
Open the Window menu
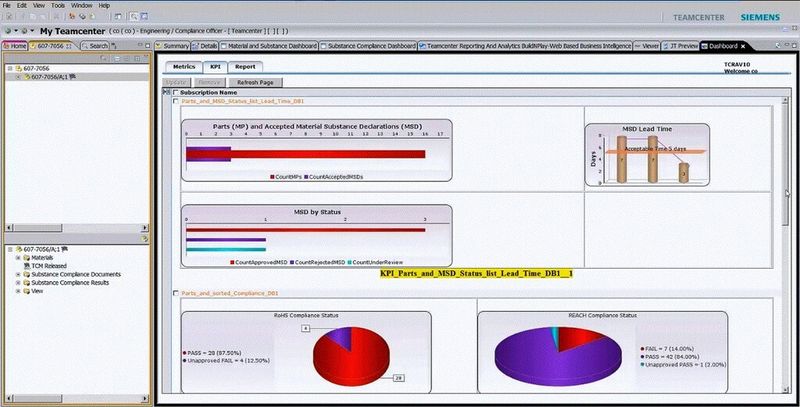click(x=82, y=6)
